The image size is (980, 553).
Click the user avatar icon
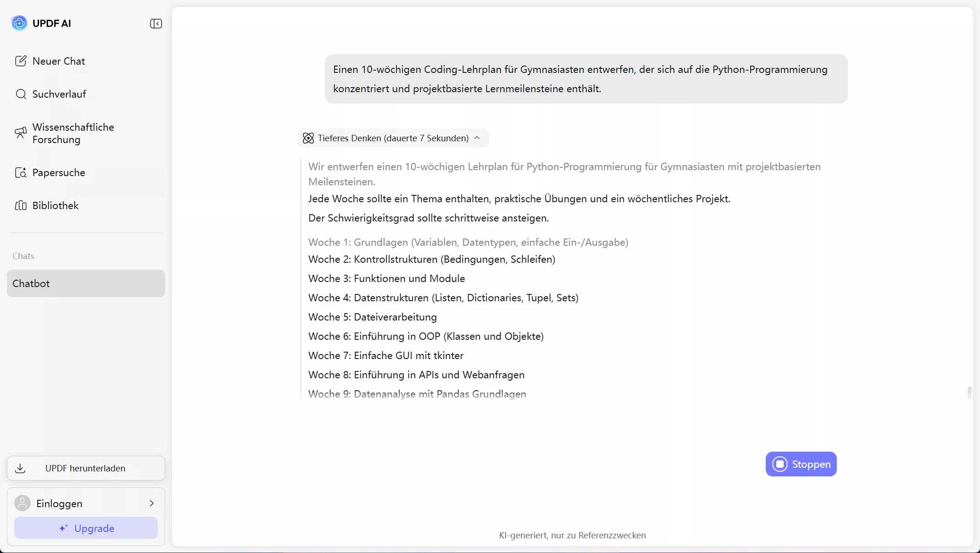tap(22, 503)
